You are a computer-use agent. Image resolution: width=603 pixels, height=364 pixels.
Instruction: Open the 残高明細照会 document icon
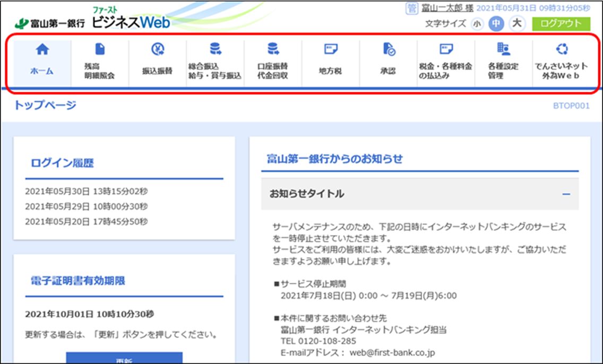tap(100, 49)
